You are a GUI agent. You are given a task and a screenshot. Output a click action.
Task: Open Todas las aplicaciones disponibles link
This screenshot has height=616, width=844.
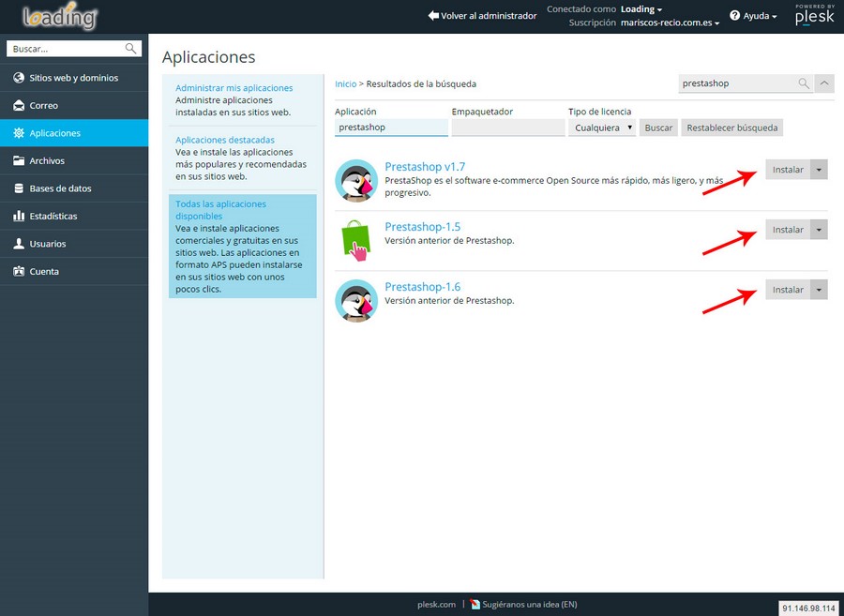tap(220, 210)
